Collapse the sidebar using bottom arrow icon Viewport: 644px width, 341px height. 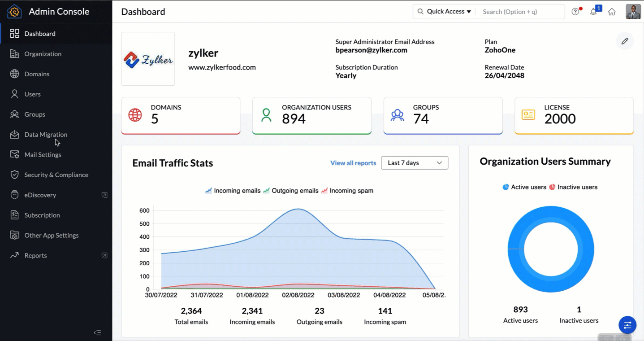[97, 332]
